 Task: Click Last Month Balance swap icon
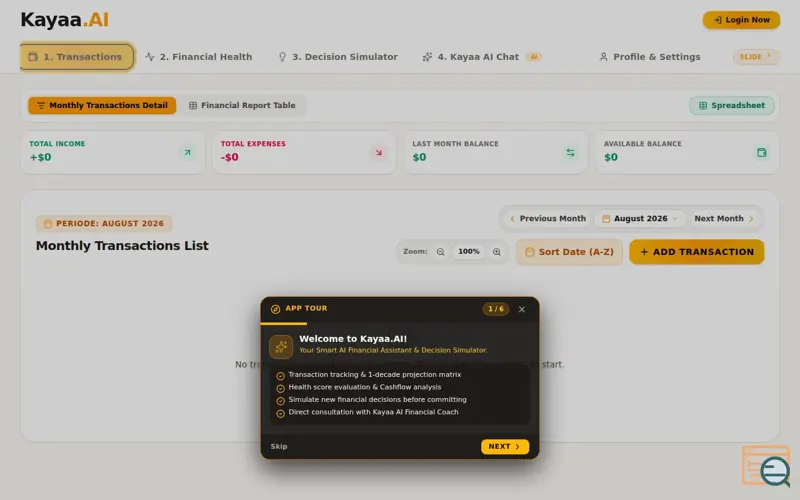pos(570,153)
